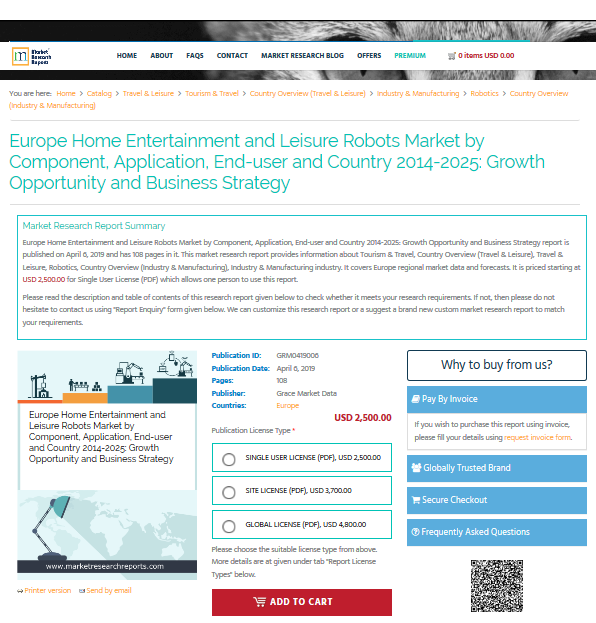Click the Robotics breadcrumb link
Image resolution: width=596 pixels, height=623 pixels.
click(484, 93)
